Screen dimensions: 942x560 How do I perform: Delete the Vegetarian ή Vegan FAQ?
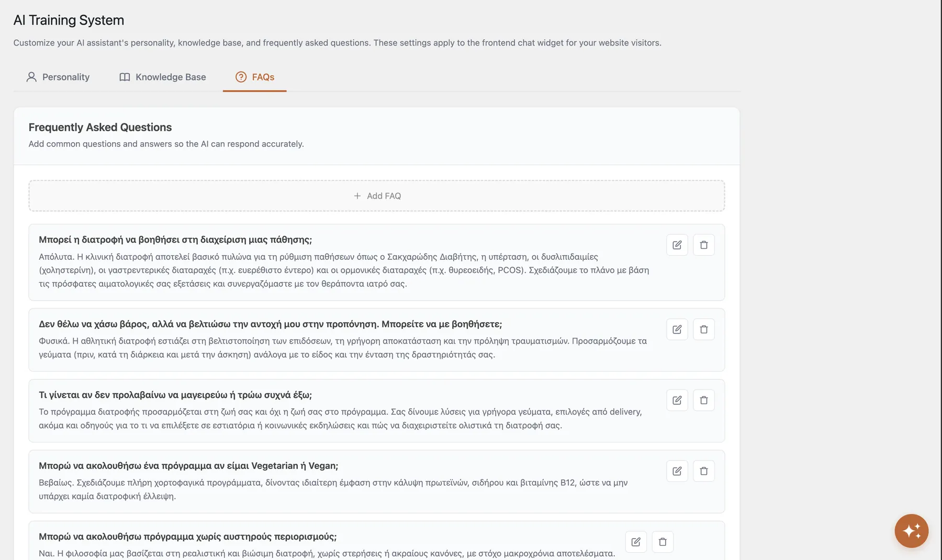pyautogui.click(x=703, y=471)
